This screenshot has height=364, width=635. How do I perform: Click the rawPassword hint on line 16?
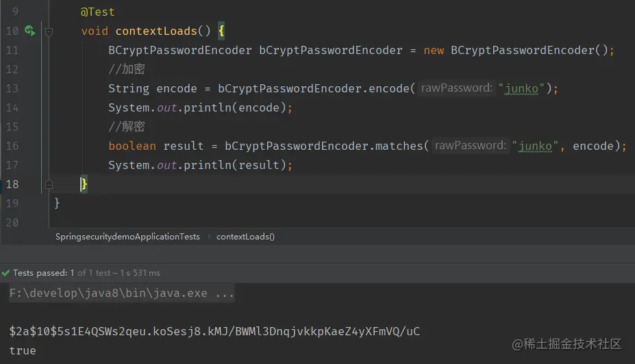[x=470, y=146]
